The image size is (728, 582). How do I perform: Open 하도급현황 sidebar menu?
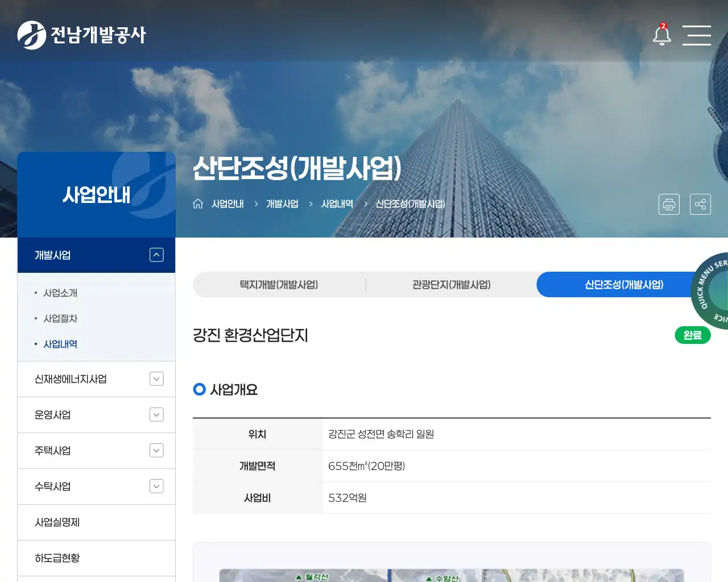96,558
